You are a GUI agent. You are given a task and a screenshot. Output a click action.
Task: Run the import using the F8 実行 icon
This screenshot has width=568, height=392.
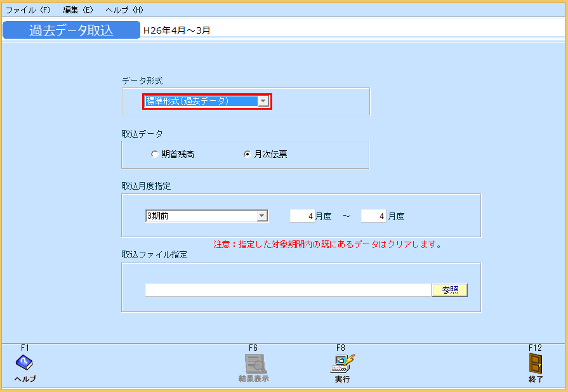(341, 365)
